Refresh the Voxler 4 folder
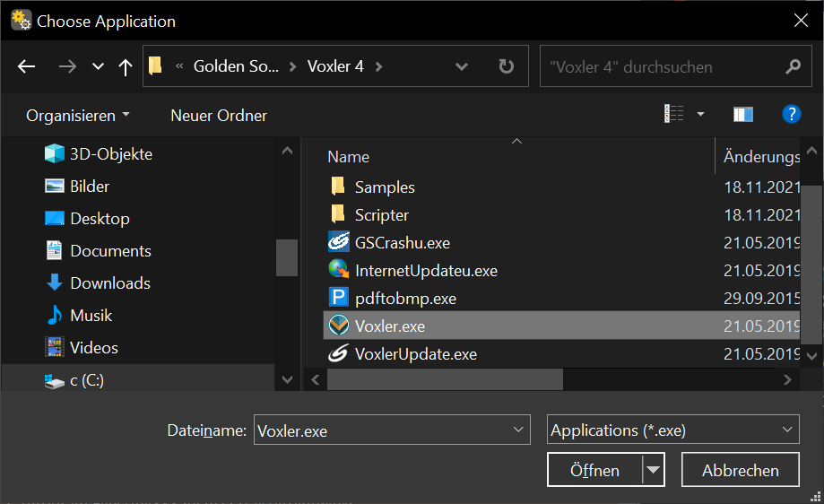This screenshot has height=504, width=824. click(x=506, y=66)
